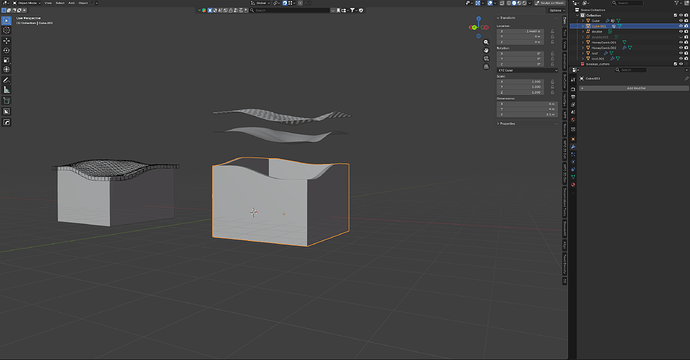Hide Cube object with its eye icon
This screenshot has height=360, width=690.
tap(681, 21)
